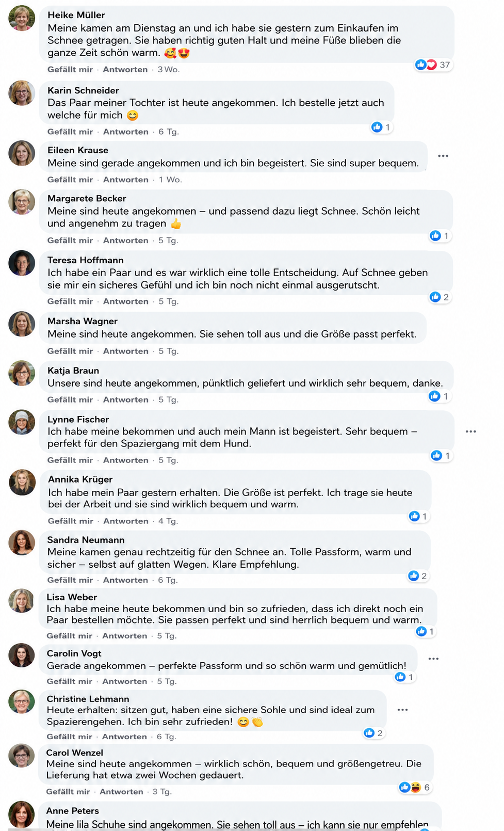Reply to Lisa Weber's comment via "Antworten"
Screen dimensions: 504x831
pos(125,636)
